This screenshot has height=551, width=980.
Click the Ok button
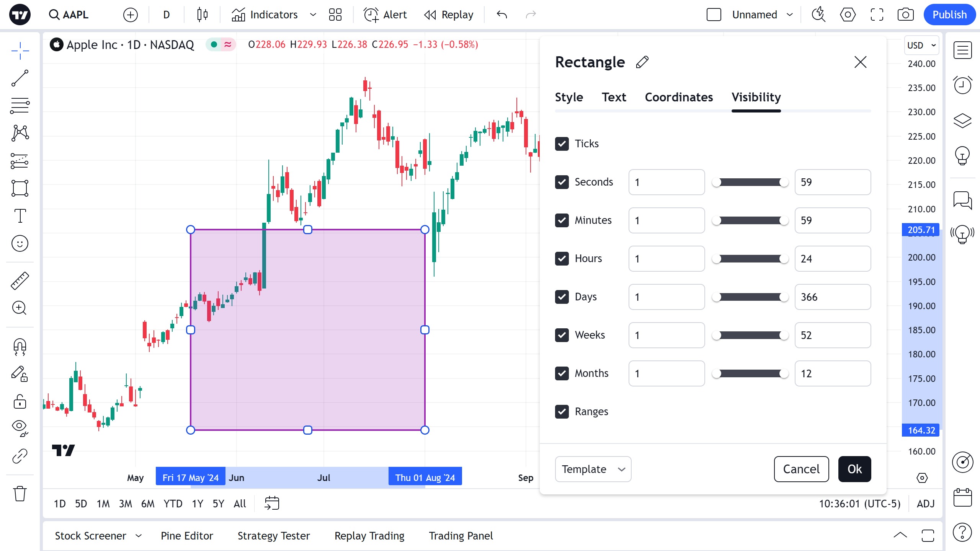pos(854,469)
